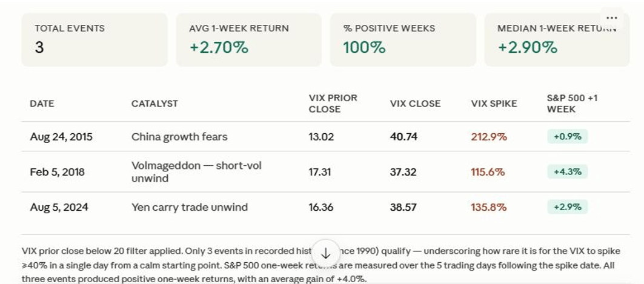Click the DATE column header
The width and height of the screenshot is (644, 284).
coord(42,104)
